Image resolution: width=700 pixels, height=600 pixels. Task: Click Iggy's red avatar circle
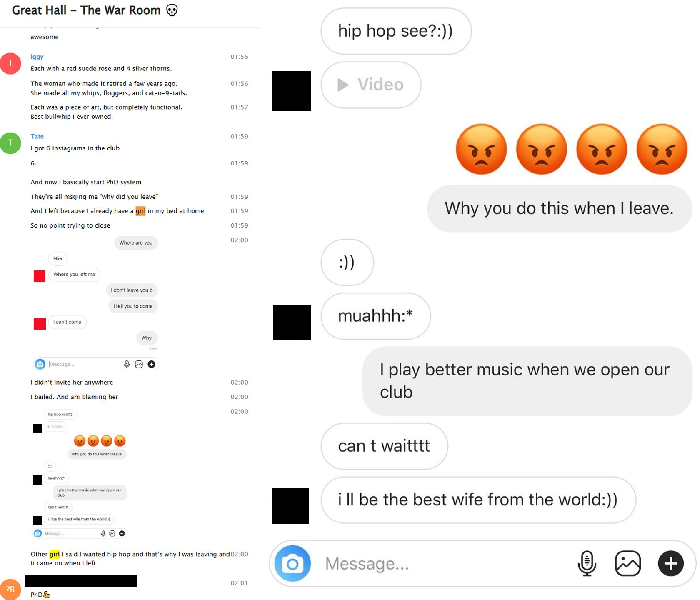pos(10,63)
